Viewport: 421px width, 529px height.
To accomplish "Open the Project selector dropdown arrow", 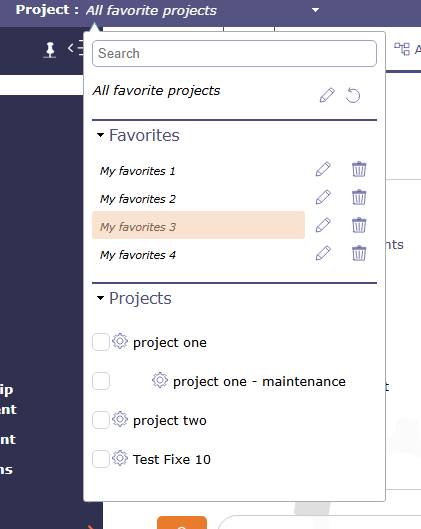I will point(315,10).
